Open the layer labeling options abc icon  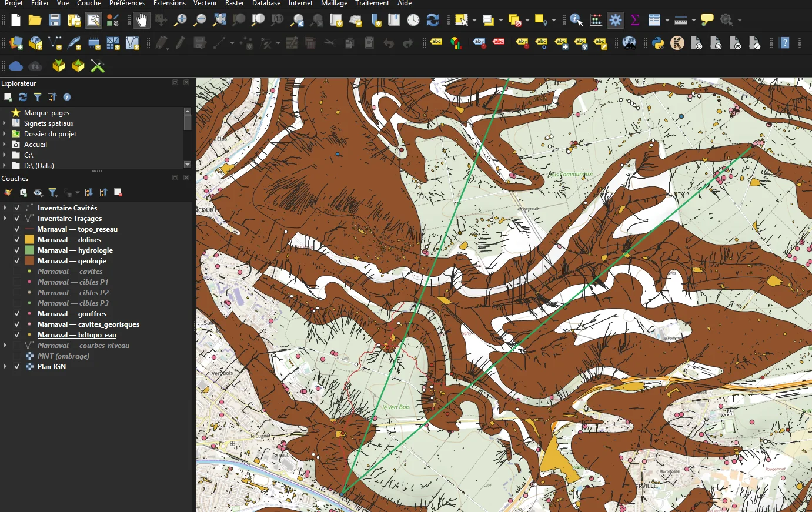(436, 43)
